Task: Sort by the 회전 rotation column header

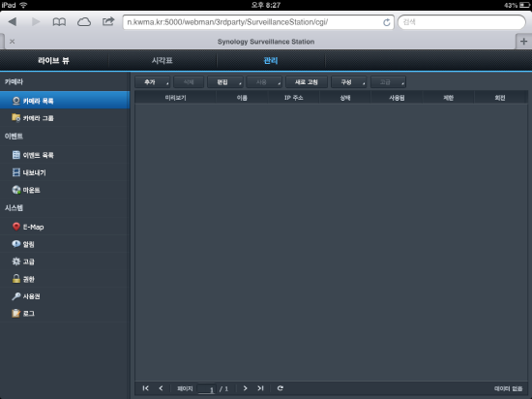Action: (500, 98)
